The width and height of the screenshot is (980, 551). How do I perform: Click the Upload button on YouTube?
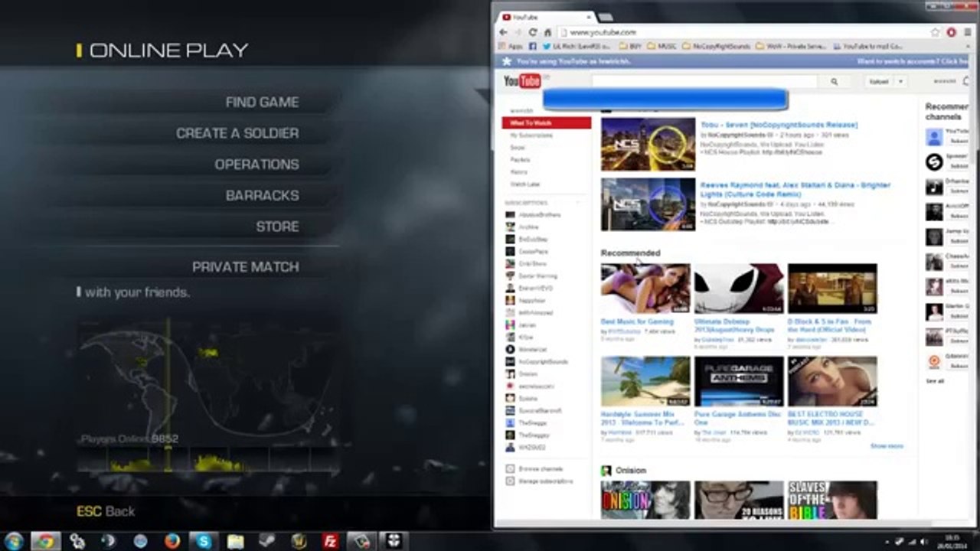[x=879, y=81]
